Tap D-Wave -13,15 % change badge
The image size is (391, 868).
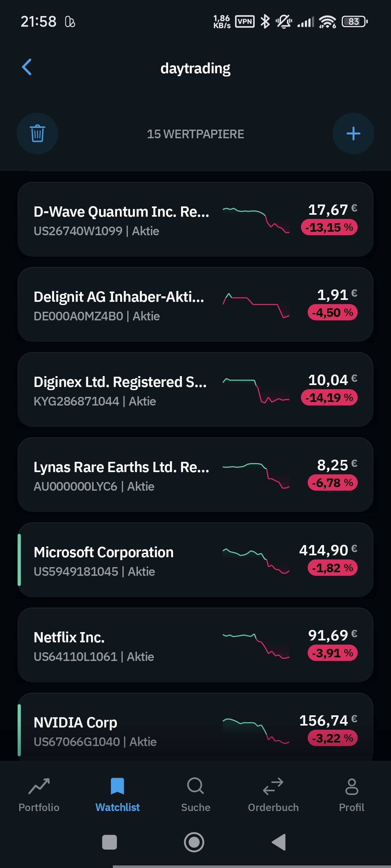329,228
